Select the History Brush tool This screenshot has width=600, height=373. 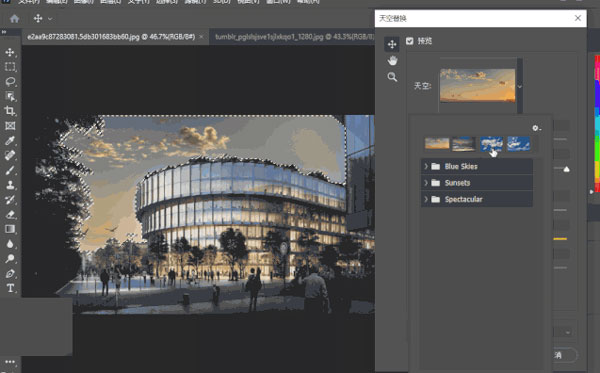pyautogui.click(x=10, y=200)
